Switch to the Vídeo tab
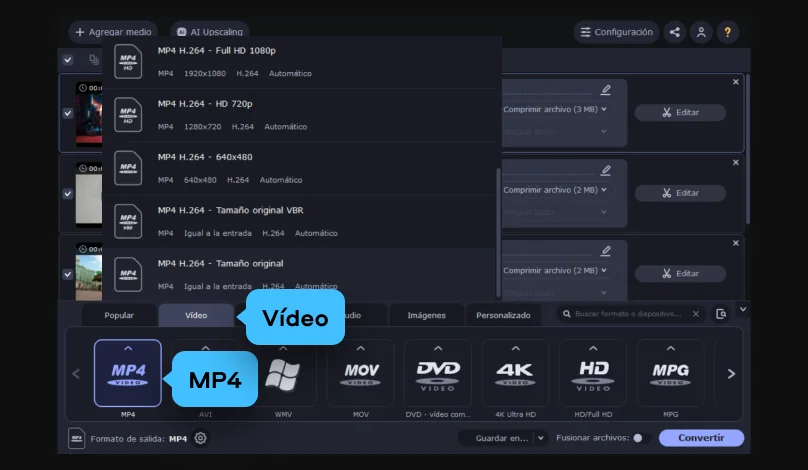The width and height of the screenshot is (808, 470). point(196,315)
